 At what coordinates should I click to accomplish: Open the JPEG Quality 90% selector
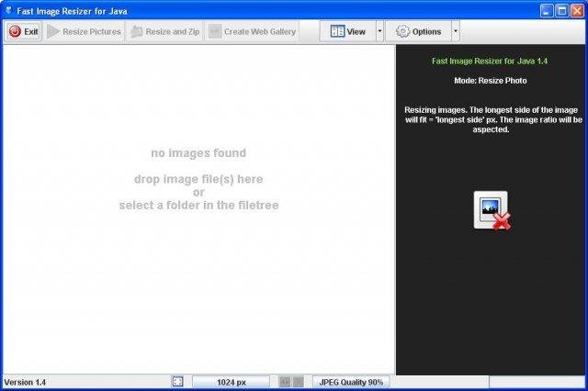tap(351, 382)
